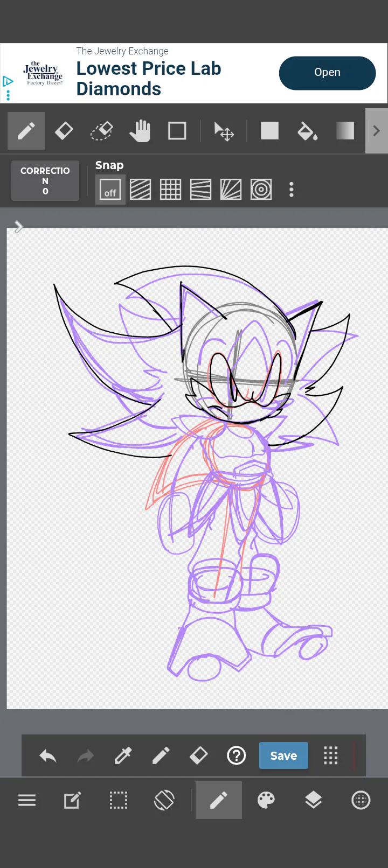Enable concentric circle snap guide

click(261, 190)
